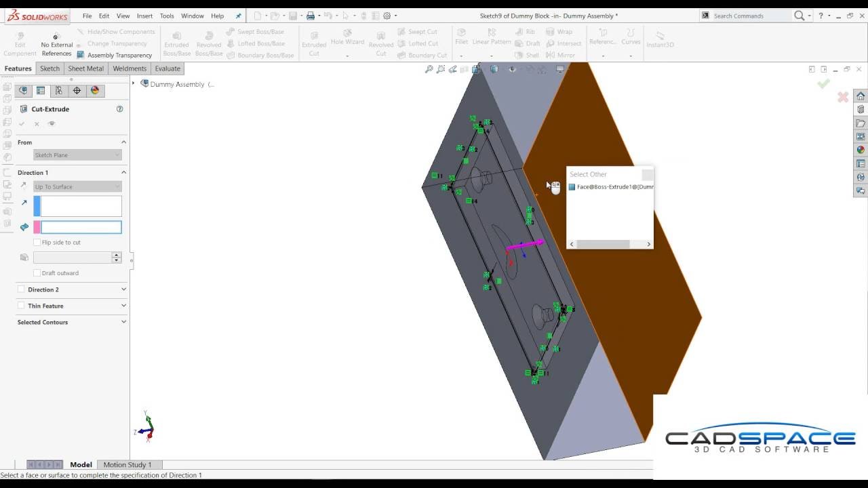868x488 pixels.
Task: Open the Edit menu
Action: [x=104, y=16]
